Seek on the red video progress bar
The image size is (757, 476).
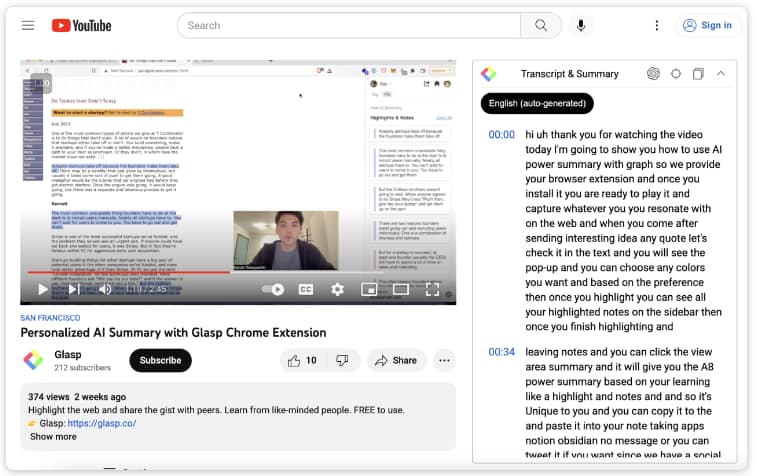coord(129,272)
